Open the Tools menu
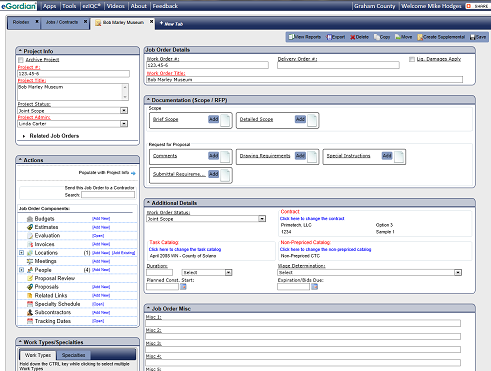 (69, 6)
